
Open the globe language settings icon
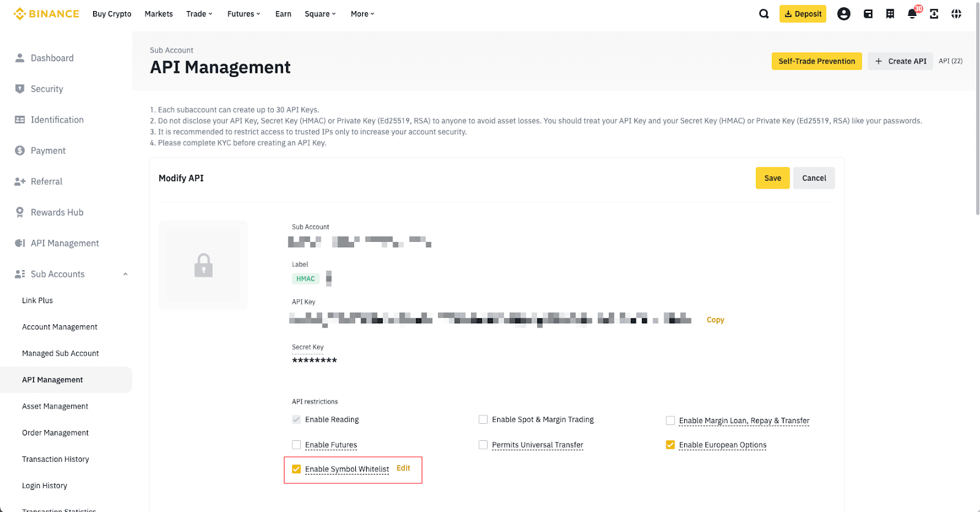tap(956, 14)
